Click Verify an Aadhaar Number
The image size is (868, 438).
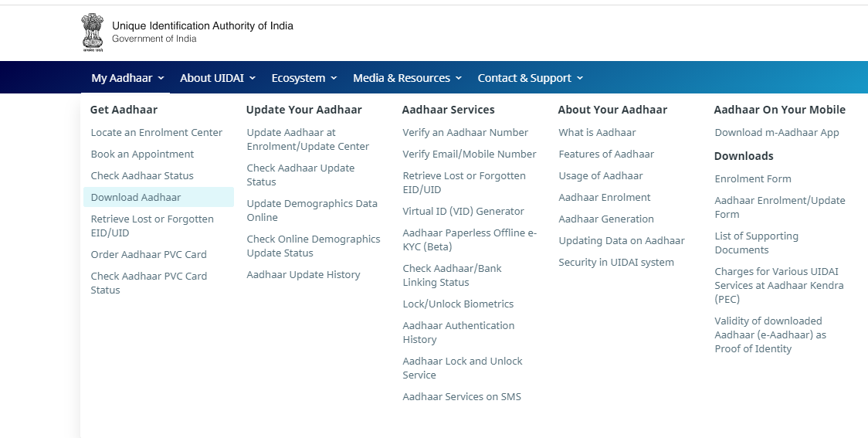point(466,132)
